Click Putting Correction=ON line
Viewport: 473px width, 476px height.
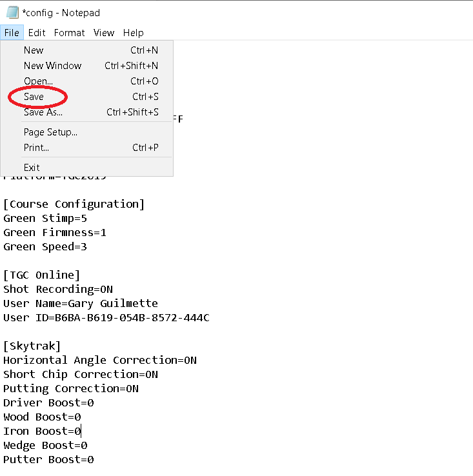(x=71, y=389)
